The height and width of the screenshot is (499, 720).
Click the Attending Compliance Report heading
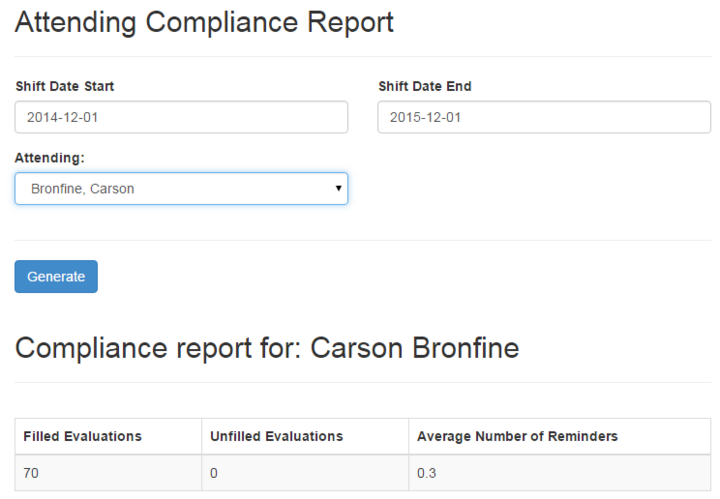pos(204,22)
